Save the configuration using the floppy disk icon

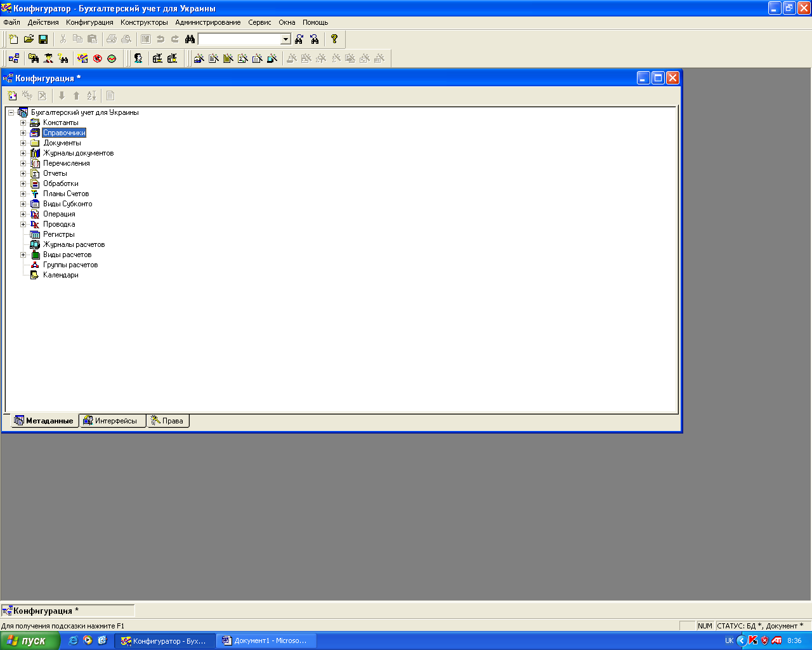click(43, 39)
